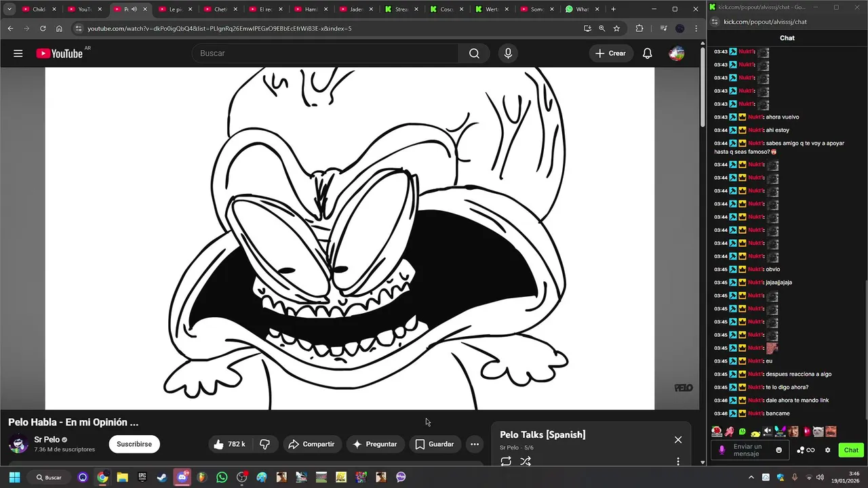Open the Sr Pelo channel name link
The width and height of the screenshot is (868, 488).
47,440
